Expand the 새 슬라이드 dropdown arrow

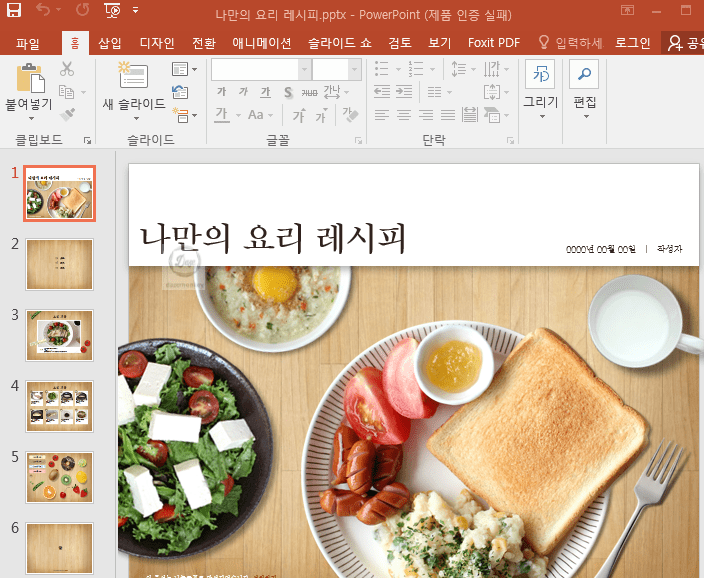[136, 119]
